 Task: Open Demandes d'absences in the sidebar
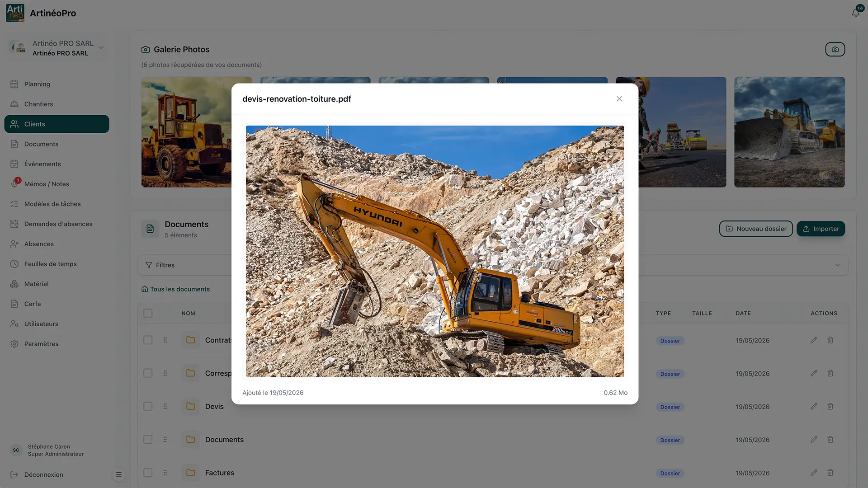coord(57,224)
